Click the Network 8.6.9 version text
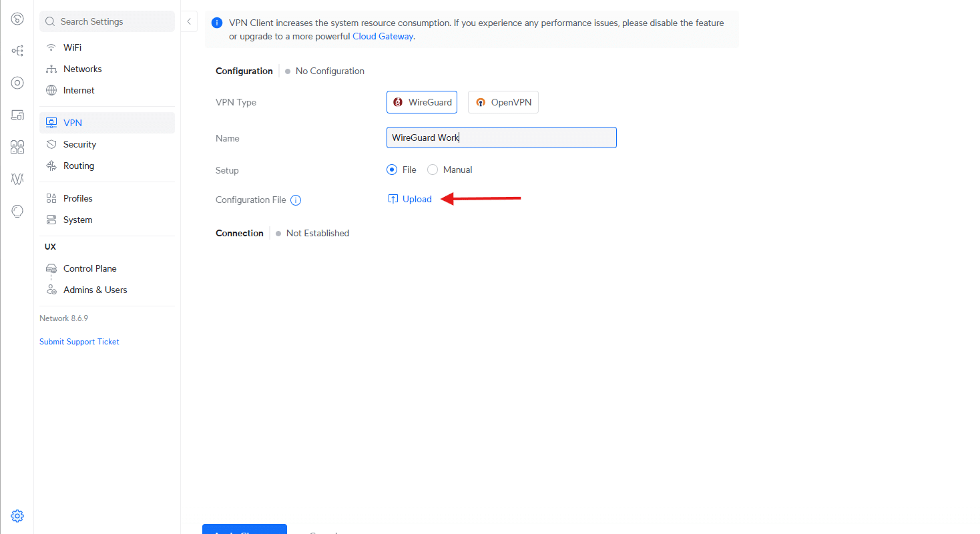Image resolution: width=980 pixels, height=534 pixels. 64,318
